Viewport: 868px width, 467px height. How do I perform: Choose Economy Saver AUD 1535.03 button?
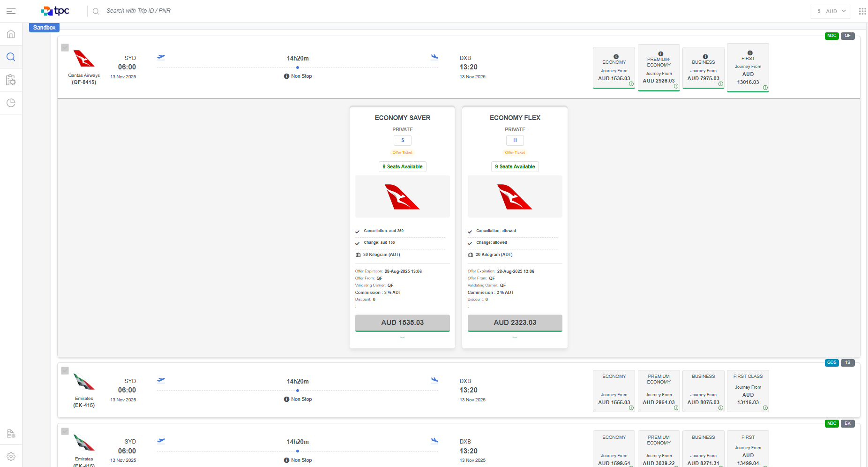pos(402,323)
